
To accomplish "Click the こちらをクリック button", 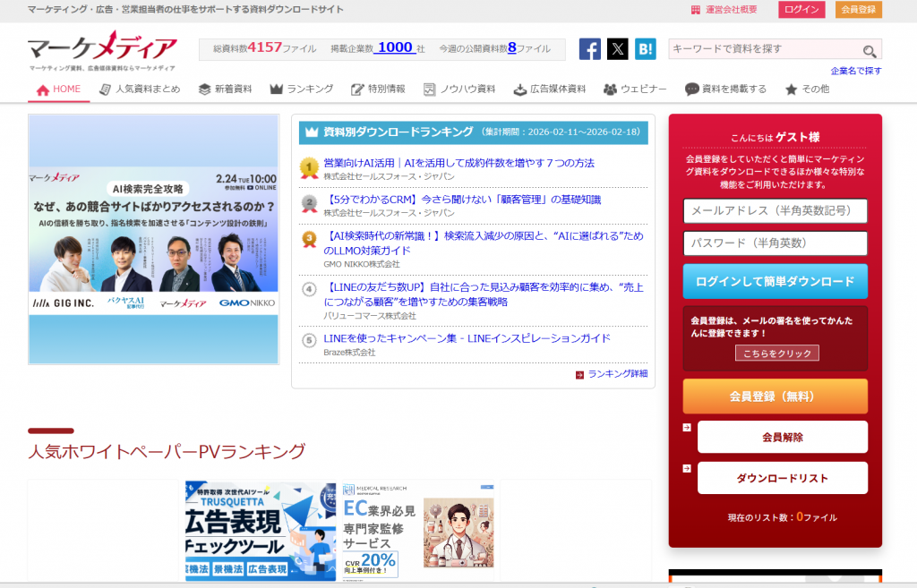I will (x=777, y=354).
